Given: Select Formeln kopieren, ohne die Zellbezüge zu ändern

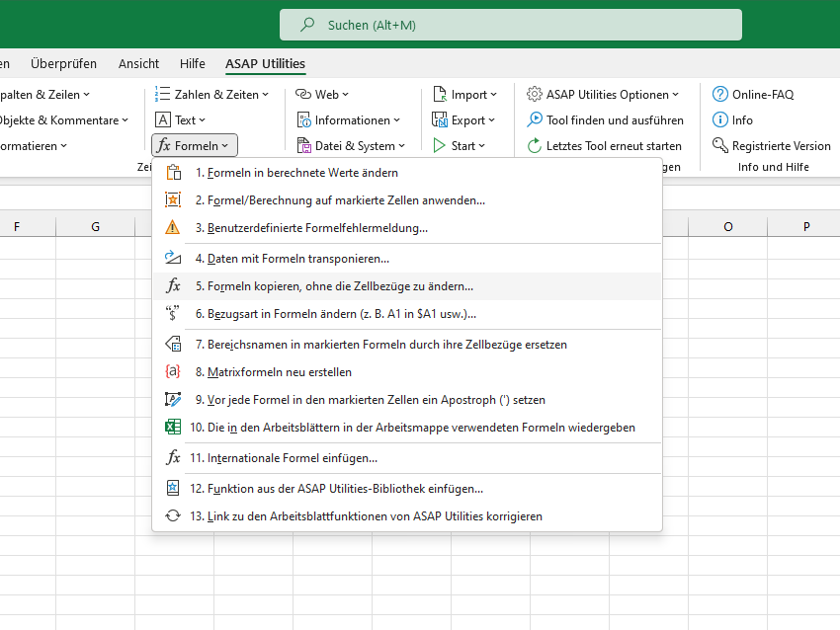Looking at the screenshot, I should [407, 285].
